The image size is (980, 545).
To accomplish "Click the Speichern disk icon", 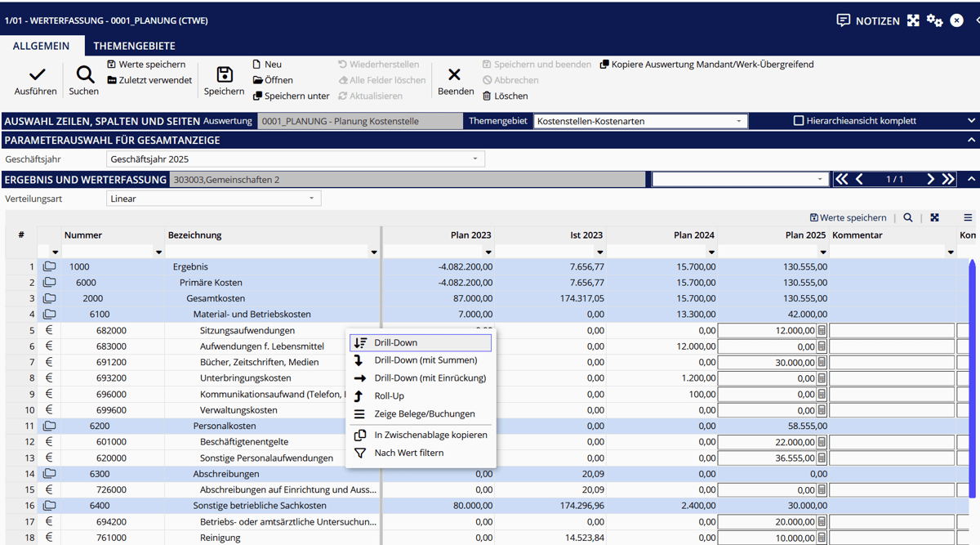I will (x=224, y=75).
